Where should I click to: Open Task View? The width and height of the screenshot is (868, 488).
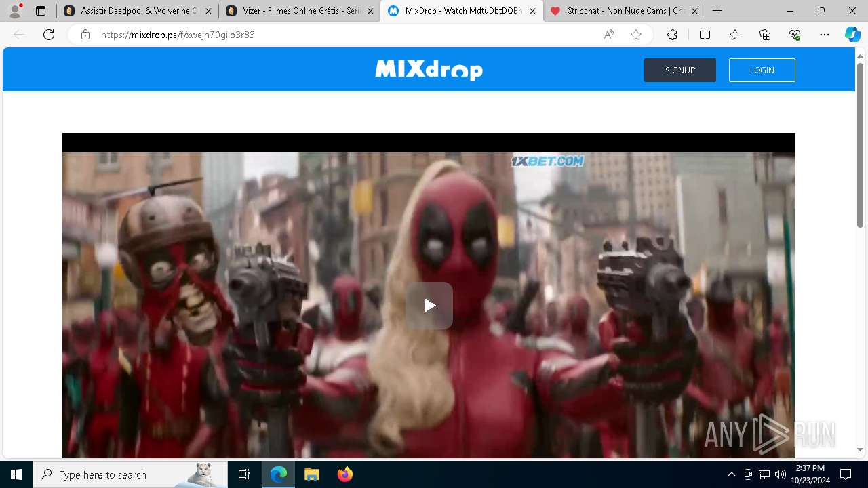pos(244,474)
